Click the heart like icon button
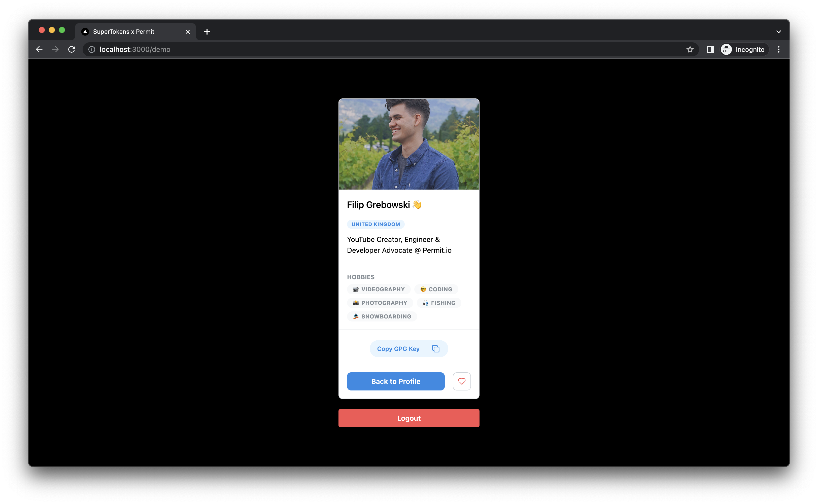The image size is (818, 504). pyautogui.click(x=462, y=381)
